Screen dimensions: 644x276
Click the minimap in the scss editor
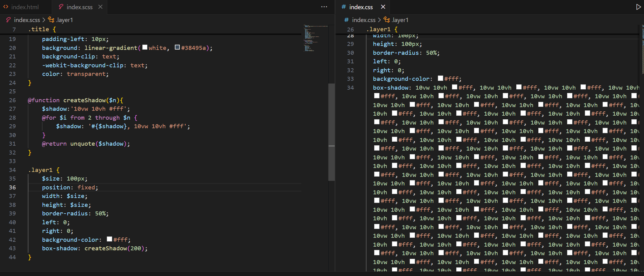tap(315, 38)
